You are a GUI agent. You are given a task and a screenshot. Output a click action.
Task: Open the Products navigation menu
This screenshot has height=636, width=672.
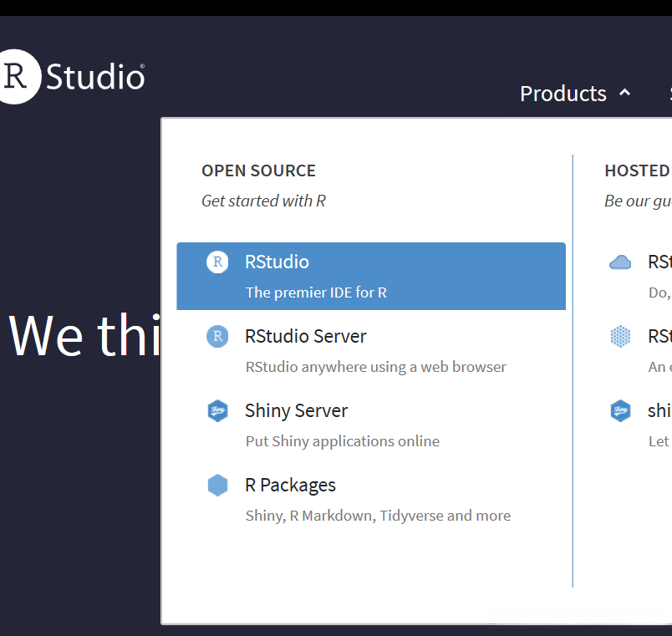(563, 94)
